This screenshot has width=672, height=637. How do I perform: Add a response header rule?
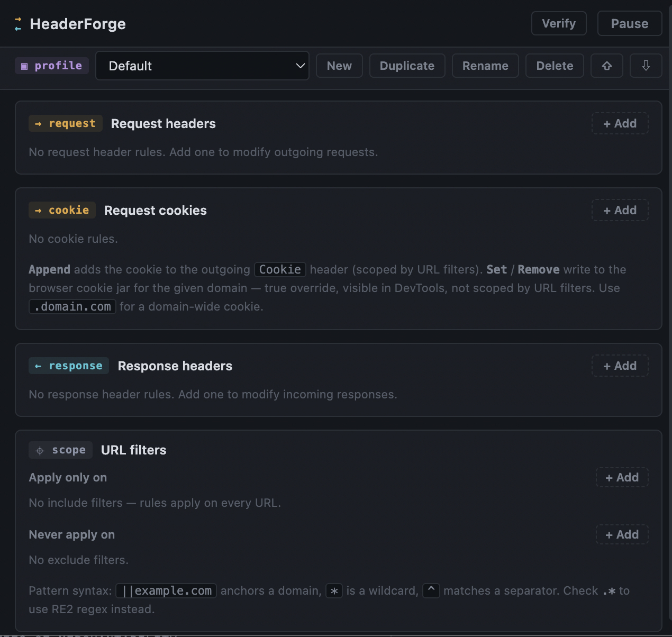click(x=620, y=366)
